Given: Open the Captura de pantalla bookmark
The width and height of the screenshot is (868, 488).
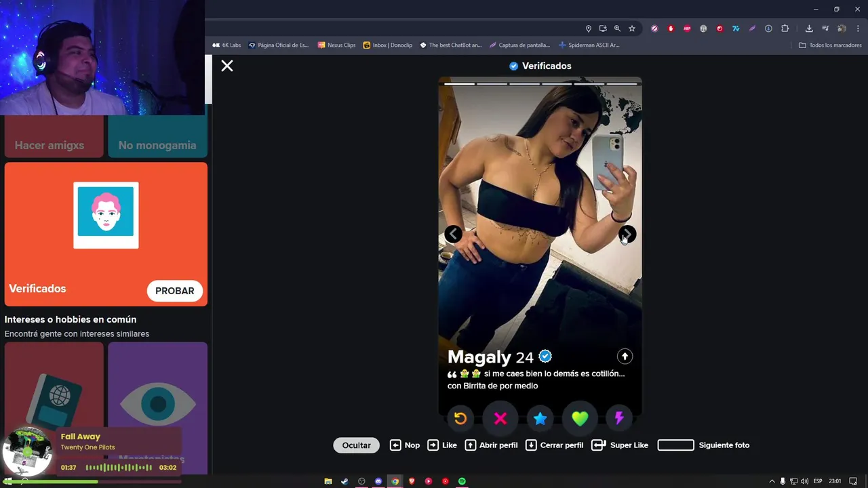Looking at the screenshot, I should [519, 45].
